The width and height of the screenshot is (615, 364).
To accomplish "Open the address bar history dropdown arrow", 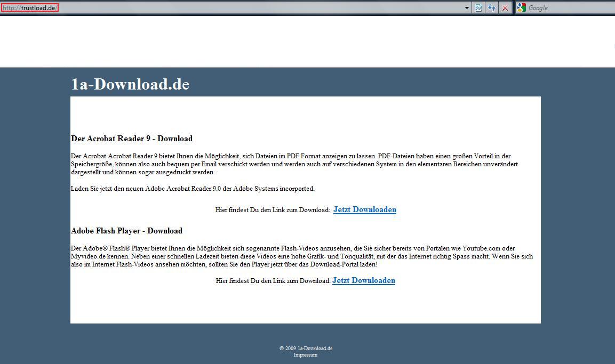I will [x=466, y=7].
